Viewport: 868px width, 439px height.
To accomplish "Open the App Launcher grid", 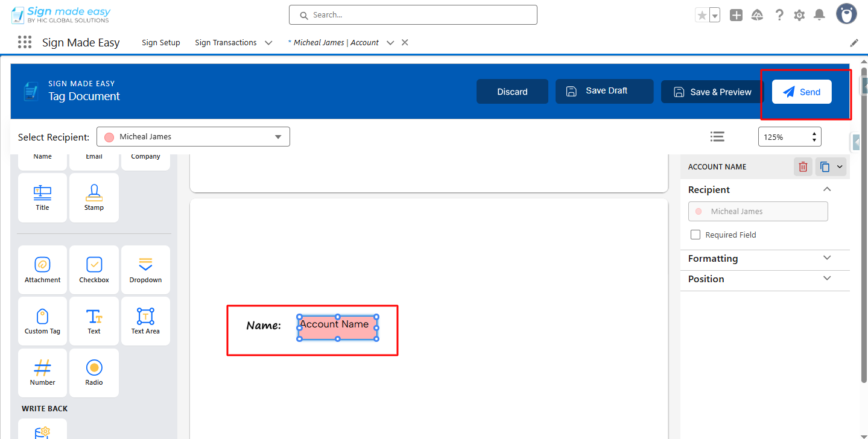I will tap(25, 42).
